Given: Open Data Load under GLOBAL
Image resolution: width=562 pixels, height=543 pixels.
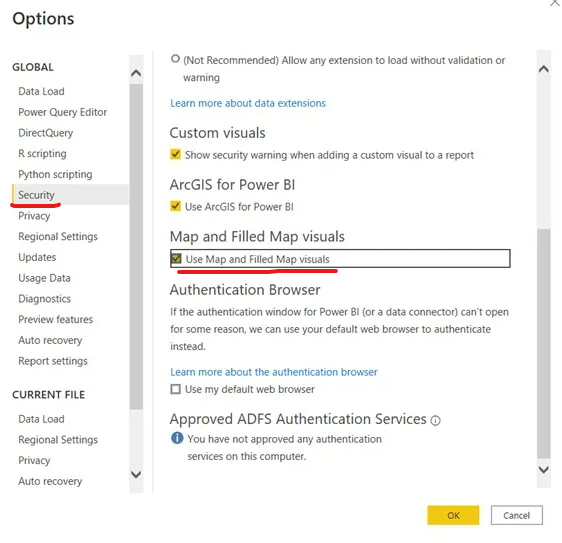Looking at the screenshot, I should click(41, 91).
